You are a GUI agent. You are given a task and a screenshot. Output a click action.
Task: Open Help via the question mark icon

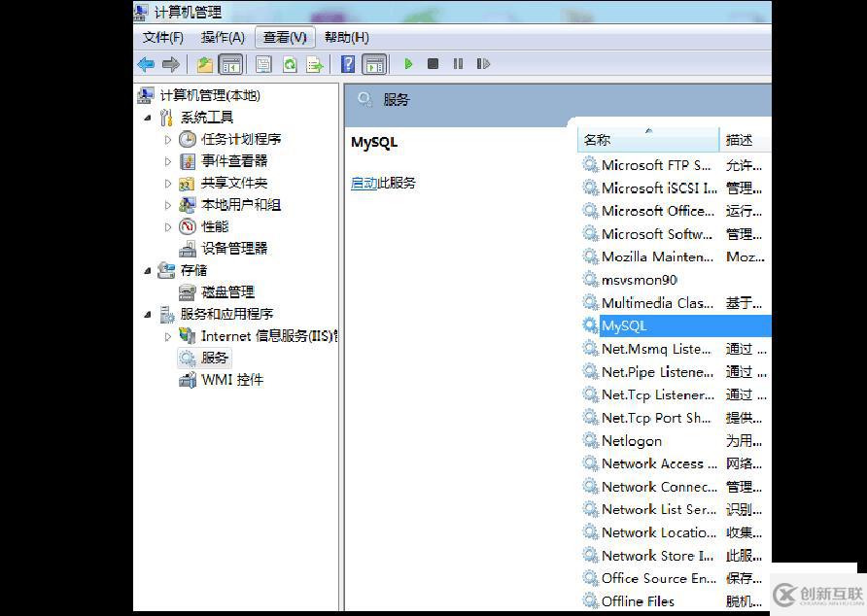(x=348, y=63)
